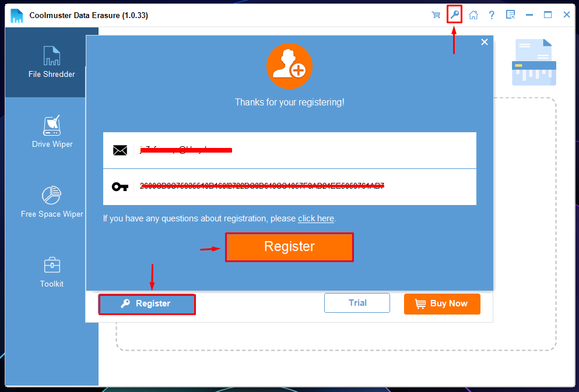The width and height of the screenshot is (579, 392).
Task: Click the orange Register button in the dialog
Action: [x=289, y=247]
